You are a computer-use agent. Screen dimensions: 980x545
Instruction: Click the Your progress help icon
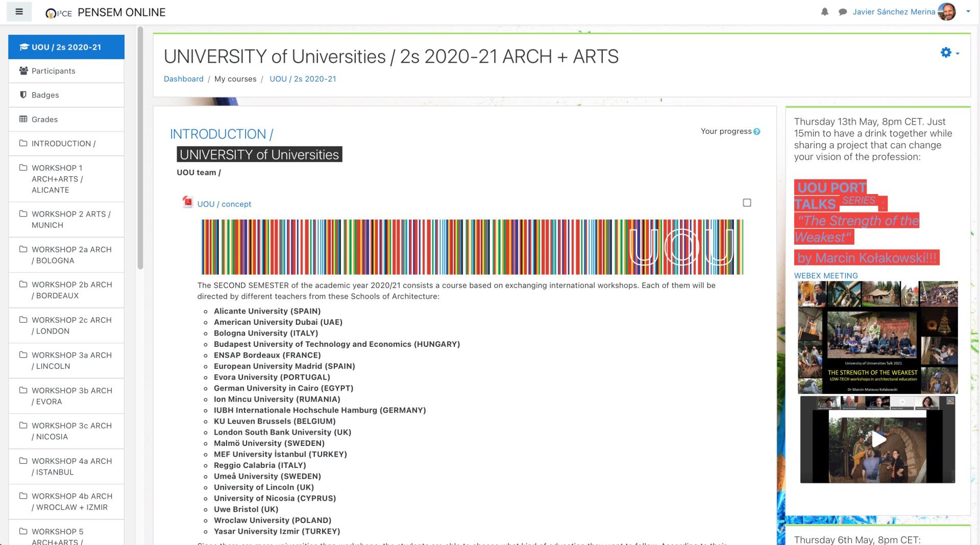[756, 132]
